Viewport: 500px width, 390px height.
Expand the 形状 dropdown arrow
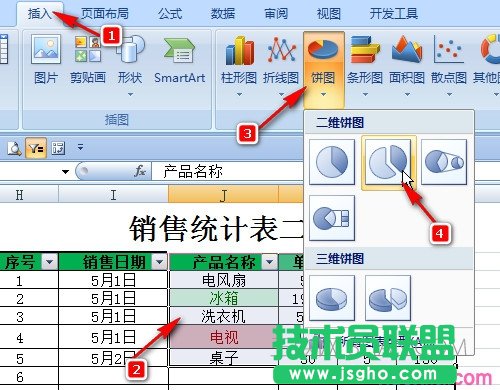pos(130,95)
